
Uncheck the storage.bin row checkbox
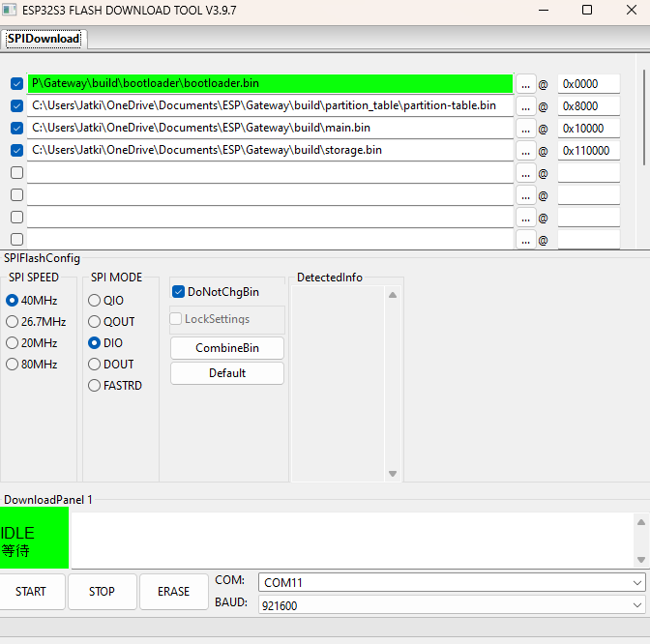coord(16,151)
